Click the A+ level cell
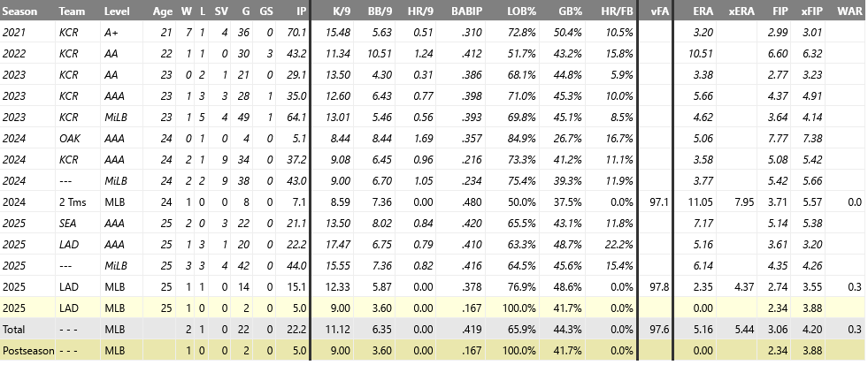Screen dimensions: 868x365 (x=111, y=33)
